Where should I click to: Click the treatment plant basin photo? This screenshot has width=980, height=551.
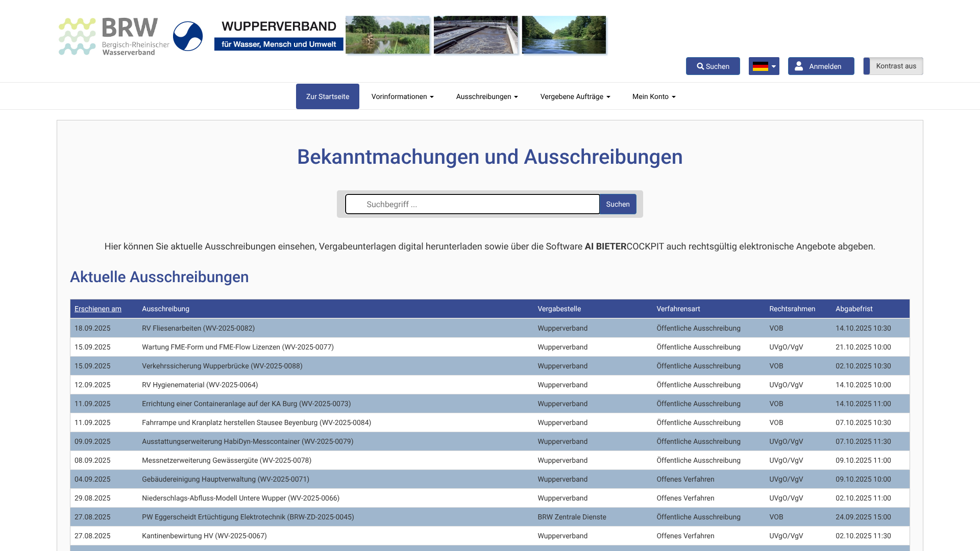point(476,35)
